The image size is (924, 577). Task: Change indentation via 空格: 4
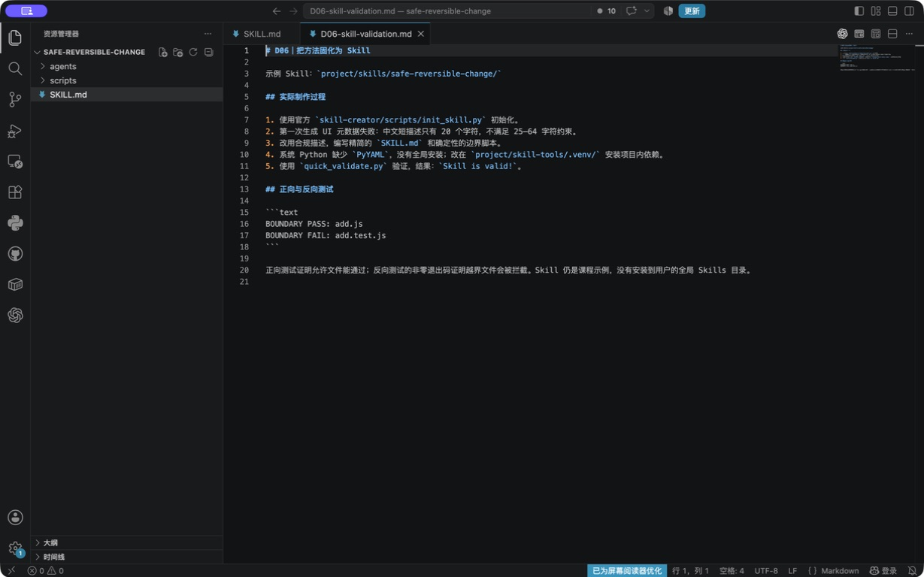[x=732, y=571]
